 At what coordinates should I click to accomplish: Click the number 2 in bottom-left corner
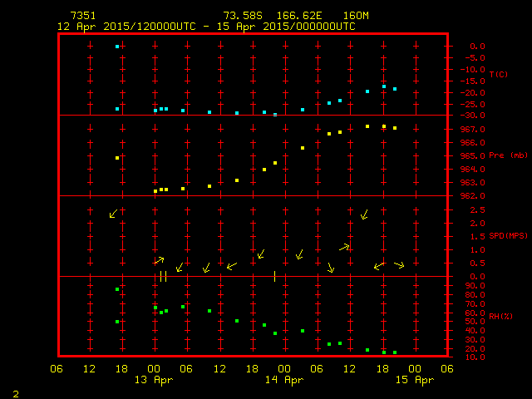point(15,392)
